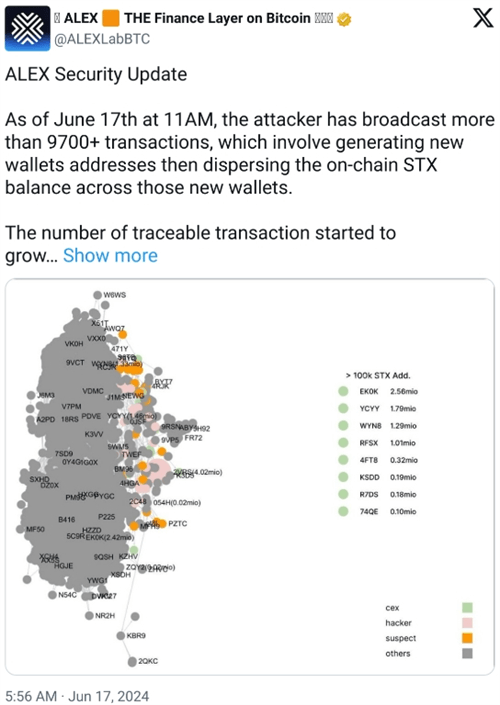Click the KBR9 graph node

click(121, 635)
